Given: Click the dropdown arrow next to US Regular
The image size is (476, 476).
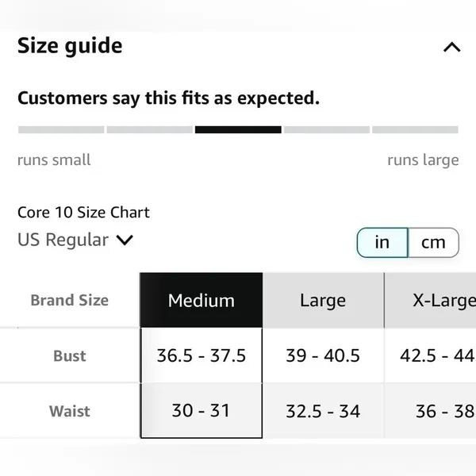Looking at the screenshot, I should pos(125,240).
